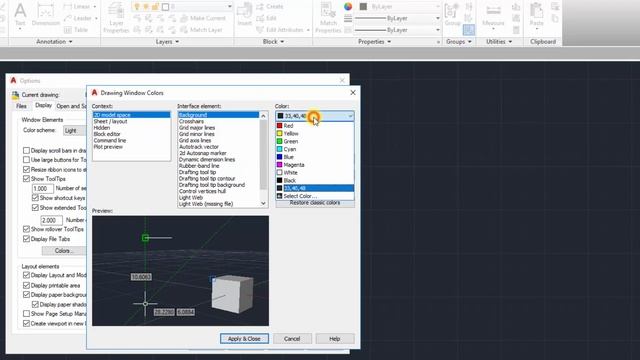Click the Insert block tool

click(244, 15)
